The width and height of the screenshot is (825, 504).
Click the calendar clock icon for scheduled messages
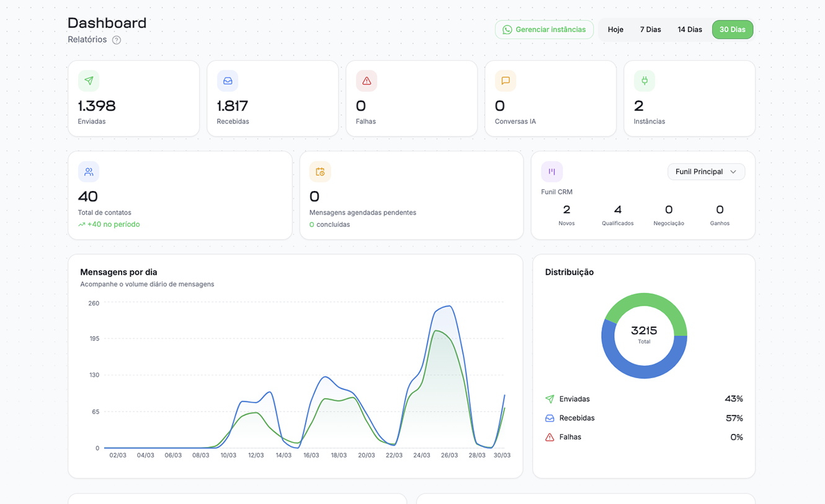[x=320, y=172]
